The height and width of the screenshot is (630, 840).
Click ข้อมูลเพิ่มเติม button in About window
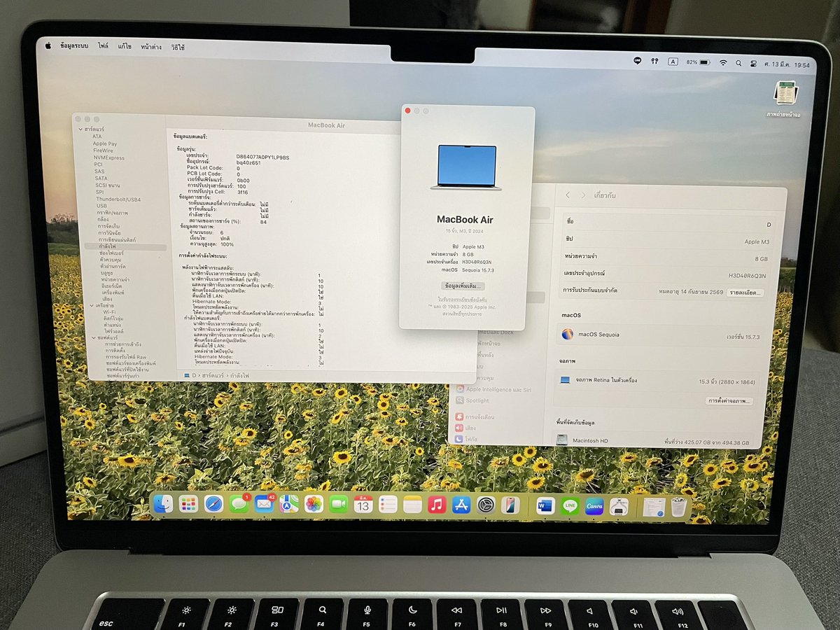[463, 286]
